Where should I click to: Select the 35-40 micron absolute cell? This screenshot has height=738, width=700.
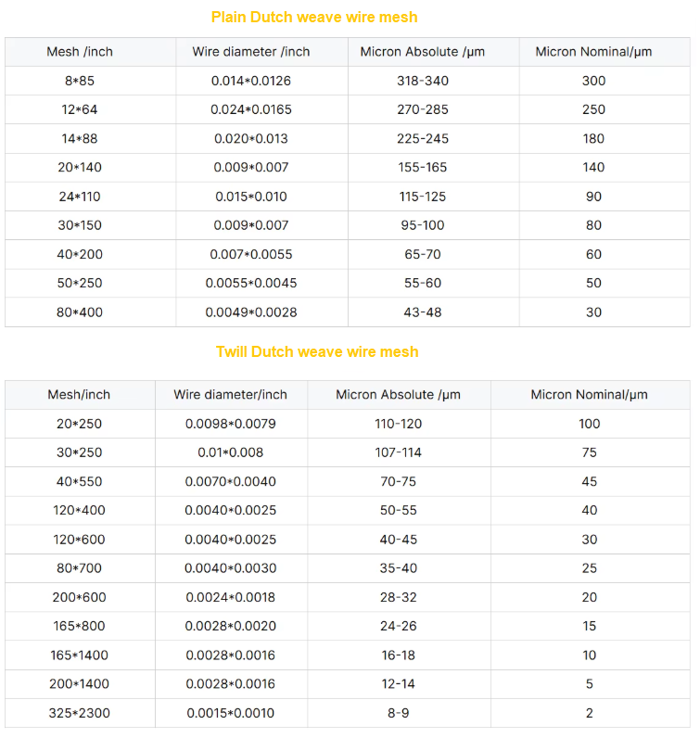[x=399, y=568]
